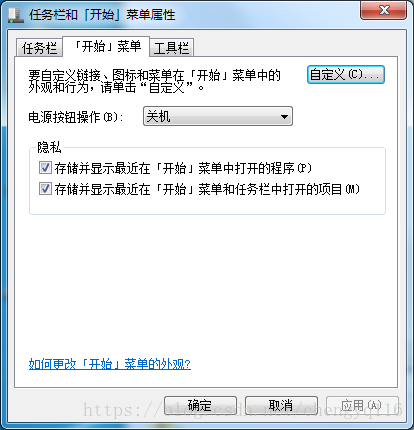Image resolution: width=414 pixels, height=430 pixels.
Task: Click the description text about customizing links
Action: 154,81
